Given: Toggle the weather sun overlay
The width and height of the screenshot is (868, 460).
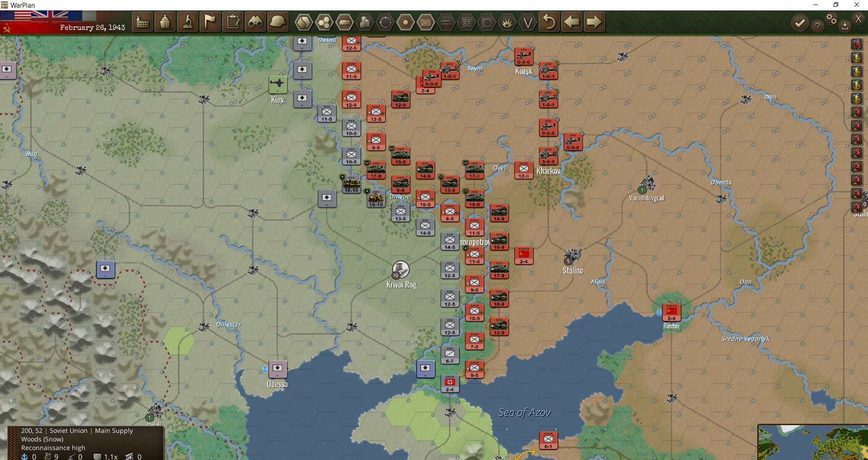Looking at the screenshot, I should 406,22.
